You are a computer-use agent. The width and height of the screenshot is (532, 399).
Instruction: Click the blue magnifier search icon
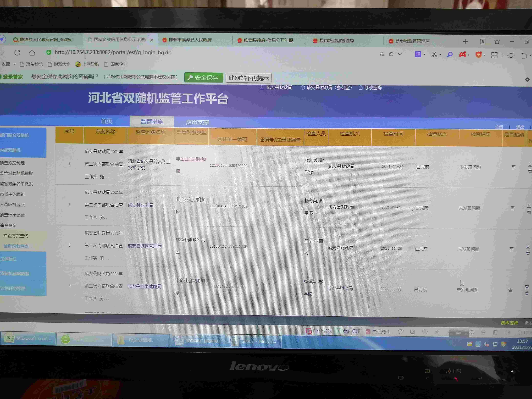point(450,55)
